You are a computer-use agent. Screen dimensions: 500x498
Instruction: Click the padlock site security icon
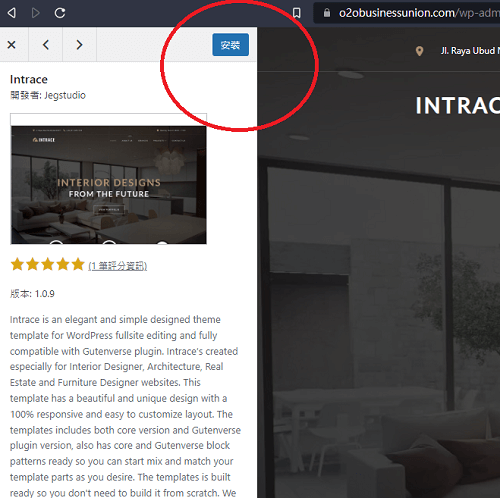(327, 13)
